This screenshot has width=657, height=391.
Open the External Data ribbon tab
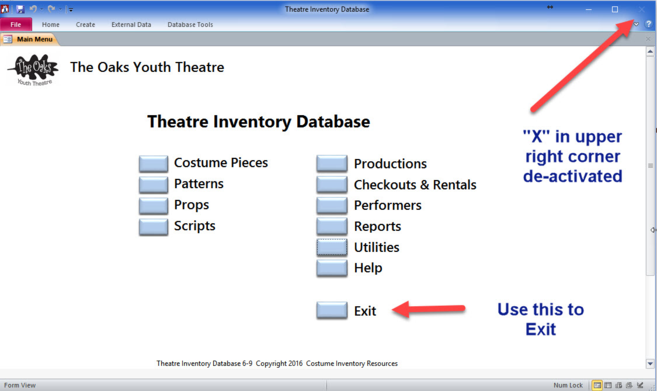(x=131, y=24)
